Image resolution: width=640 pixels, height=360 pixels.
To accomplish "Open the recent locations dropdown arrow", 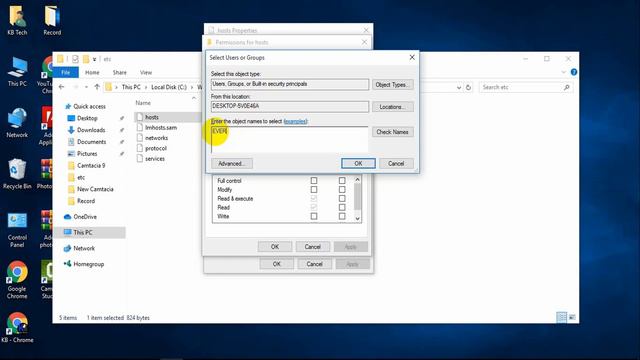I will [x=86, y=87].
